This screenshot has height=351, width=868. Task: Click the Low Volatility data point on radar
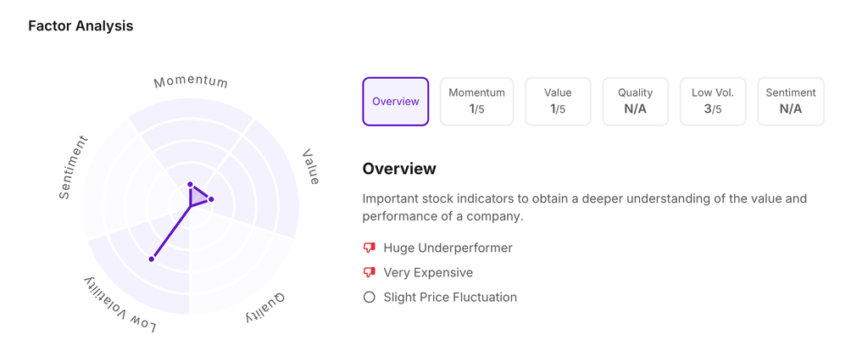click(152, 259)
